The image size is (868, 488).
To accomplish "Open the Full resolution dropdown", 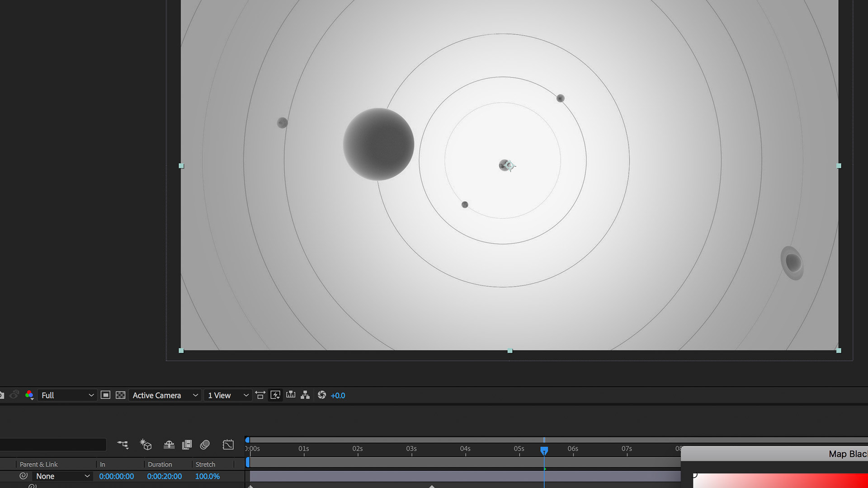I will coord(67,395).
